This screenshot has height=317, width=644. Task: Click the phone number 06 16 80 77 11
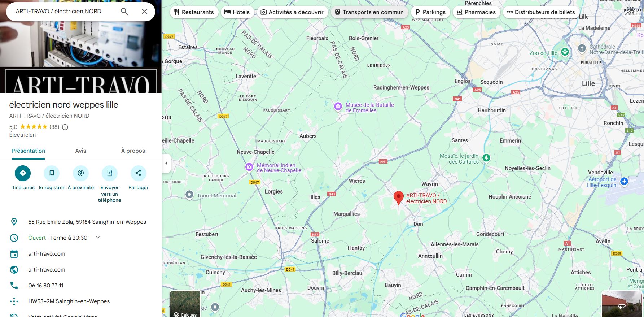(x=46, y=286)
